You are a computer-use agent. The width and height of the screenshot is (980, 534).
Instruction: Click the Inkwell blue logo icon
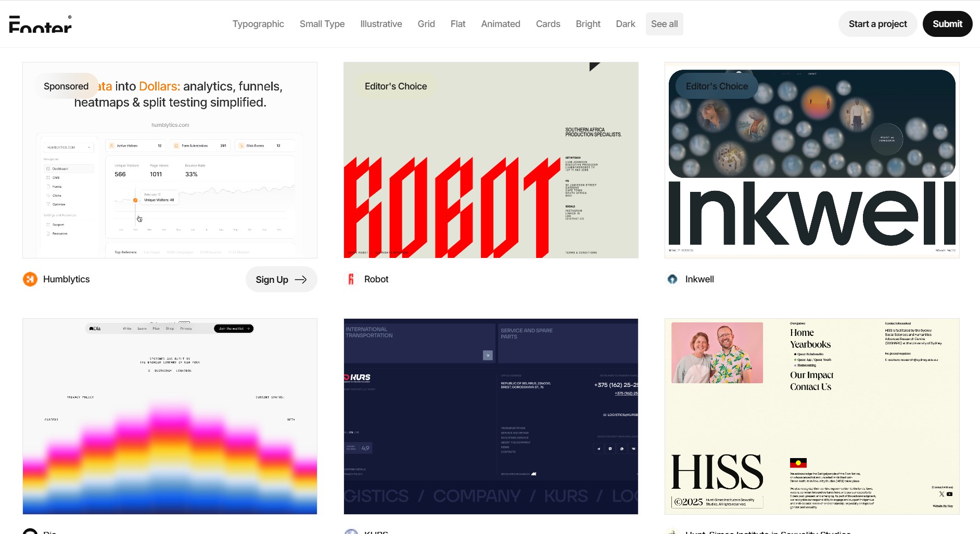672,279
